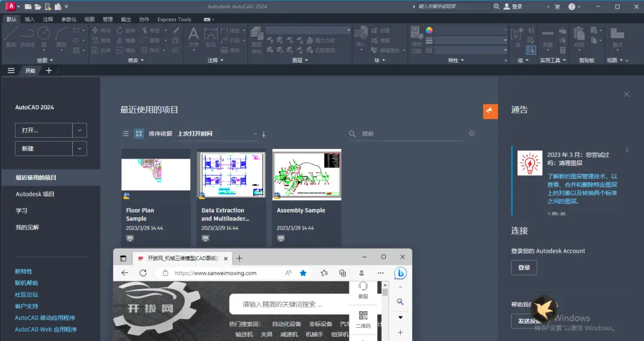Click the color wheel object color control

(429, 30)
